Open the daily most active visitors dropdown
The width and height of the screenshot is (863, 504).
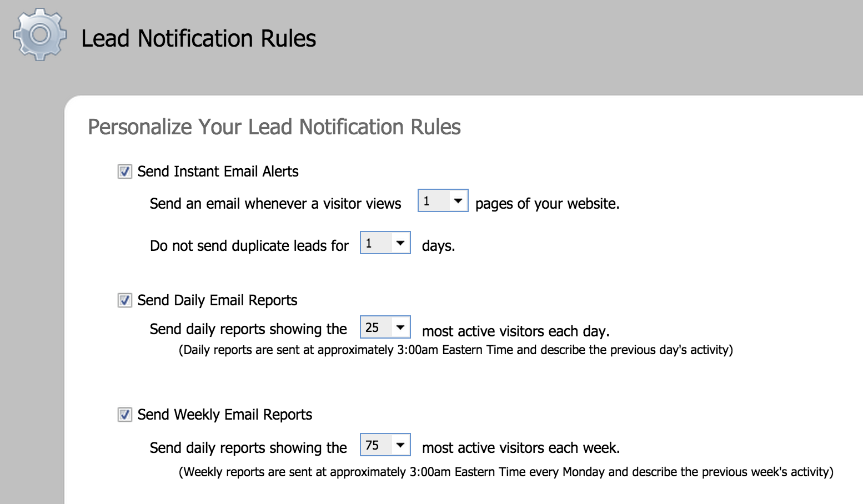385,327
